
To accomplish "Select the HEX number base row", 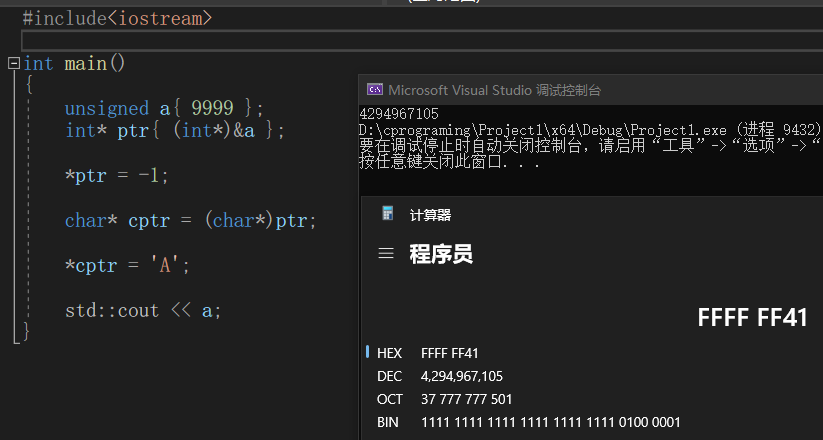I will tap(593, 353).
